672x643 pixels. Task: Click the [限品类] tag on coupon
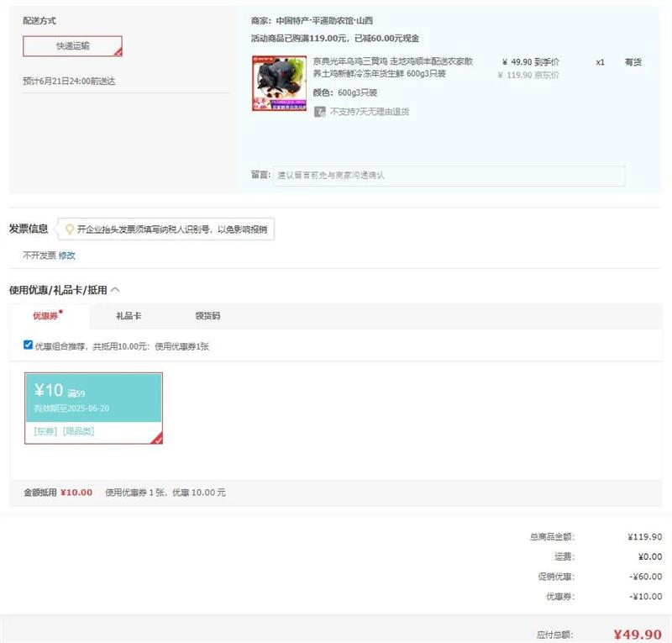78,430
